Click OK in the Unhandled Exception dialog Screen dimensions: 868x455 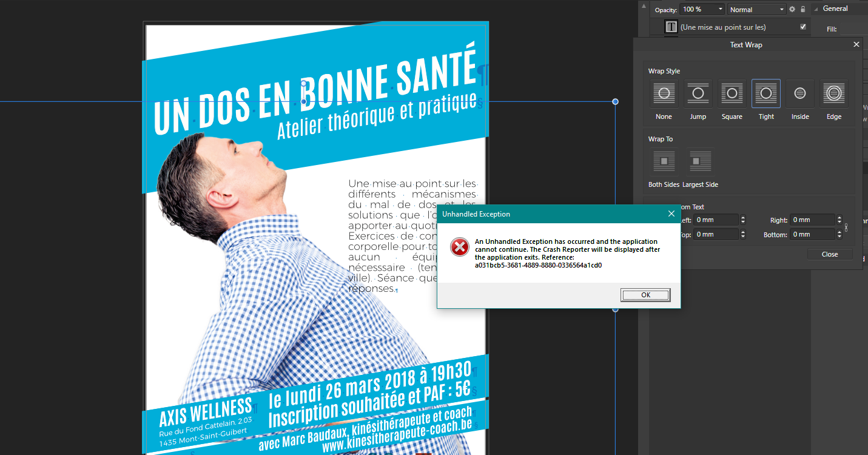645,295
